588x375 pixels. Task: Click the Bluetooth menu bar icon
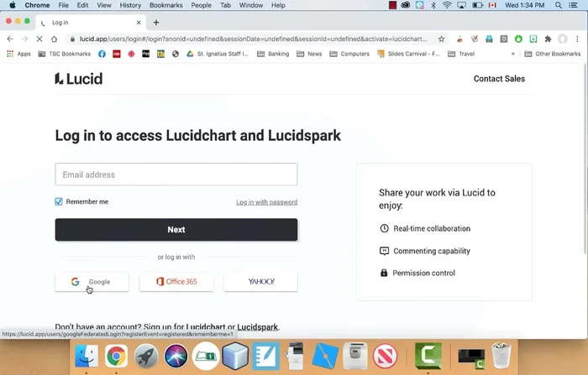pos(433,5)
